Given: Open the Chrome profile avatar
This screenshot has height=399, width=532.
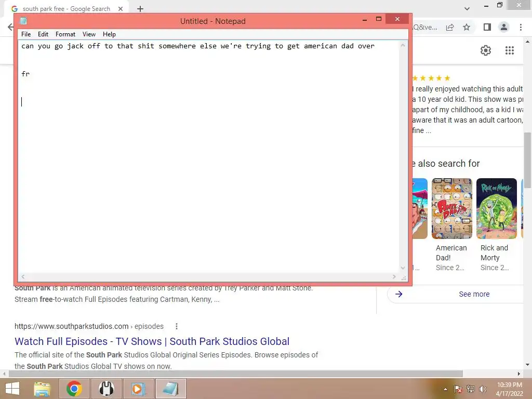Looking at the screenshot, I should 504,27.
